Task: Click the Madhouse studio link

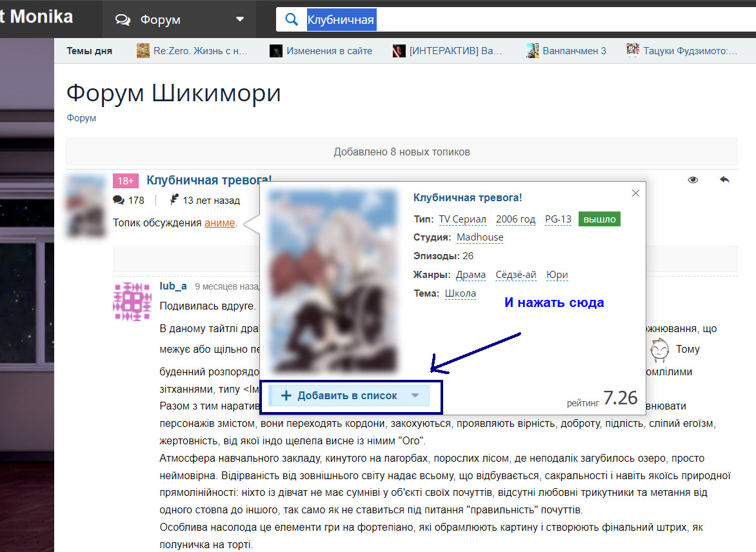Action: pyautogui.click(x=479, y=237)
